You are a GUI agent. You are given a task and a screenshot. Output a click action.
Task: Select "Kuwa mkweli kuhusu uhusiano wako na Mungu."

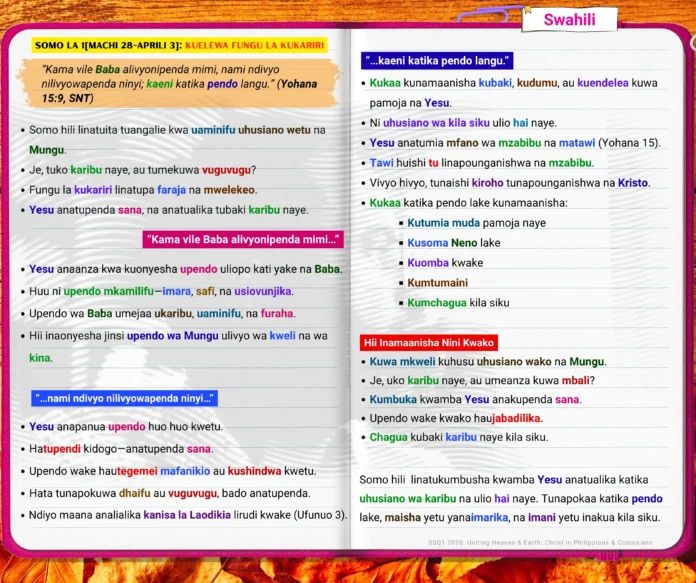tap(488, 362)
